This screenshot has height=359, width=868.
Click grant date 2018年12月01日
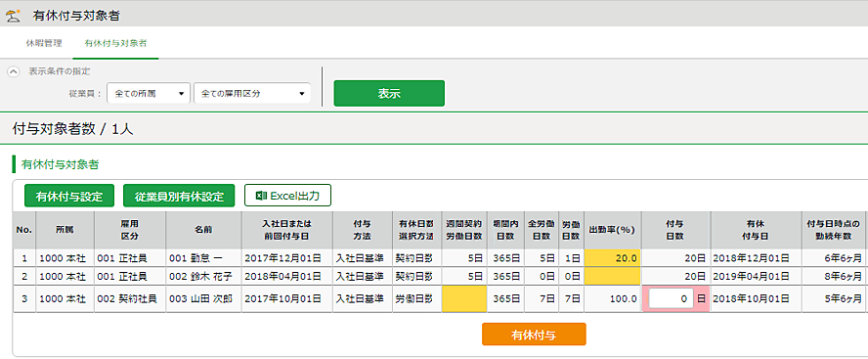tap(751, 258)
